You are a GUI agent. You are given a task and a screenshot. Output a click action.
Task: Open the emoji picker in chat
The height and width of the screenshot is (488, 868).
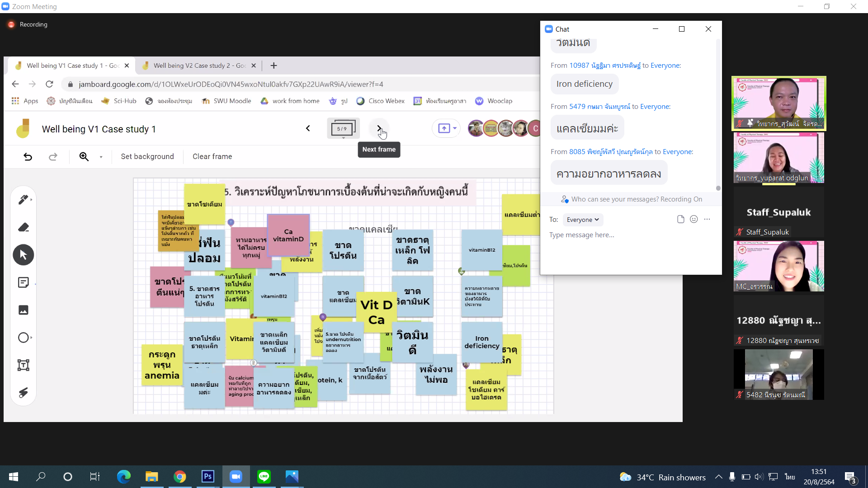click(x=694, y=219)
